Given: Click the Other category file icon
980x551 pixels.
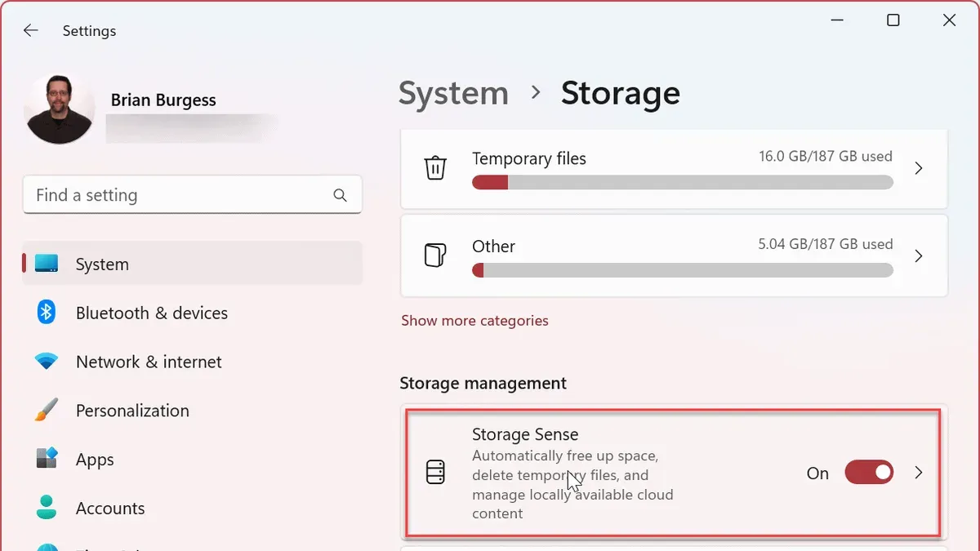Looking at the screenshot, I should tap(435, 256).
